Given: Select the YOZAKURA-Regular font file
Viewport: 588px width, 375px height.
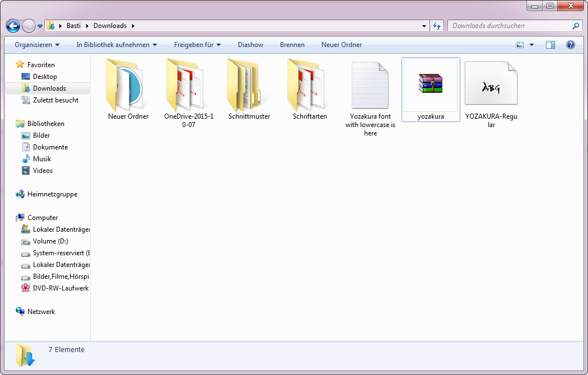Looking at the screenshot, I should point(491,84).
